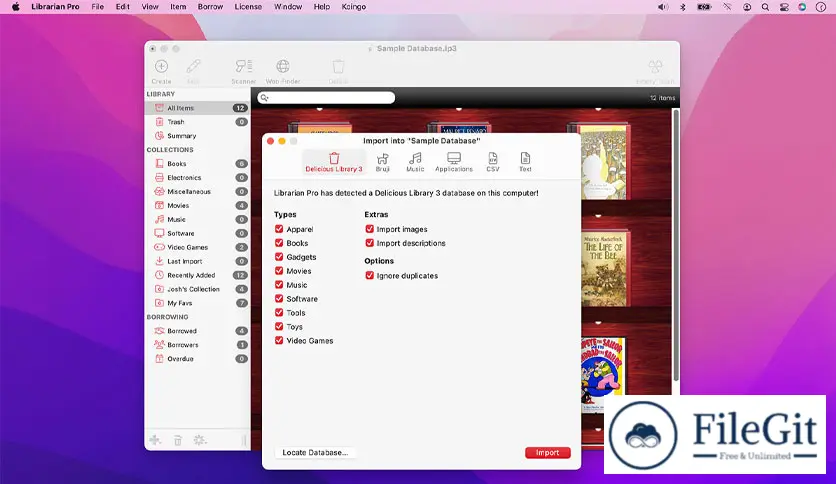Open the Koingo menu

coord(353,7)
